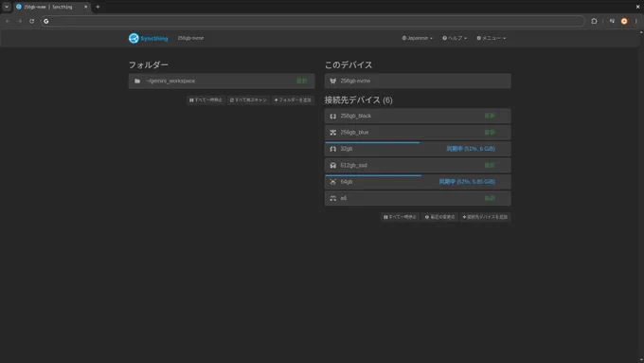Open the ヘルプ help dropdown
This screenshot has width=644, height=363.
[455, 38]
